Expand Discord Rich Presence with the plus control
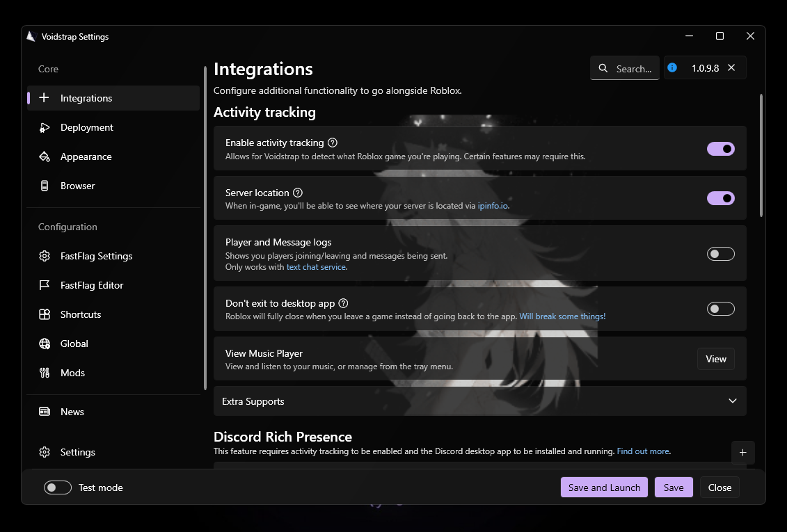Screen dimensions: 787x532 tap(742, 452)
